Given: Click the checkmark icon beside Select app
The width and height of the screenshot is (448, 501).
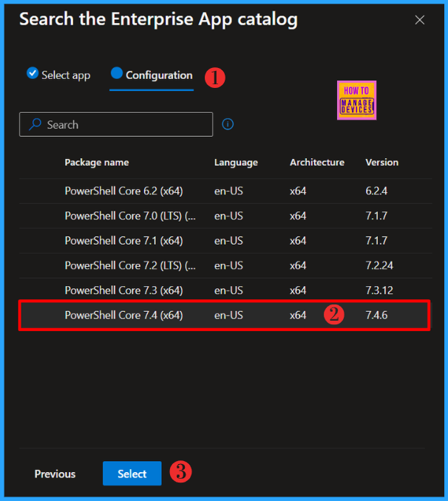Looking at the screenshot, I should [33, 73].
